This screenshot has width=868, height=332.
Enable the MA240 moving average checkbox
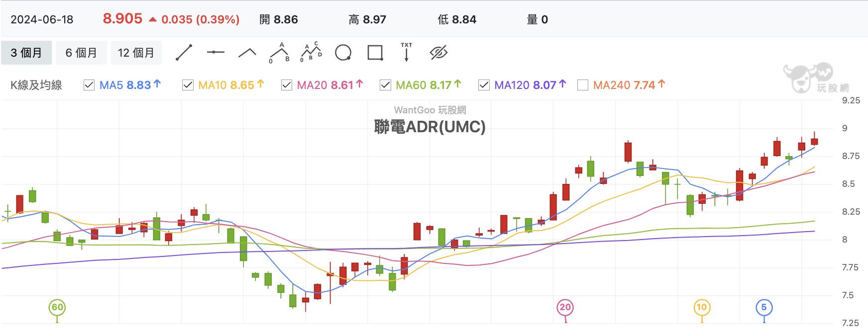[583, 85]
